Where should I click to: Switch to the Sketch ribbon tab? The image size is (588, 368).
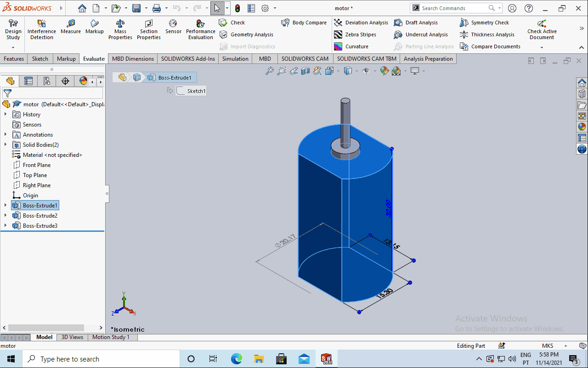[40, 59]
